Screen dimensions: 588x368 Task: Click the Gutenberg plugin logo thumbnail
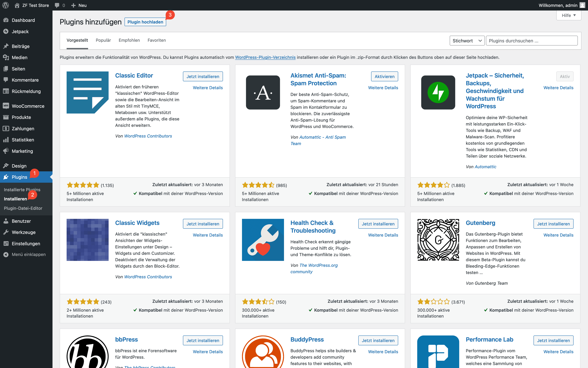(438, 240)
